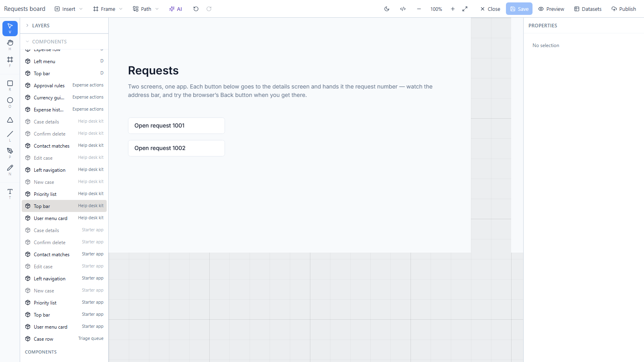Select the Pen tool
The image size is (644, 362).
[x=10, y=153]
